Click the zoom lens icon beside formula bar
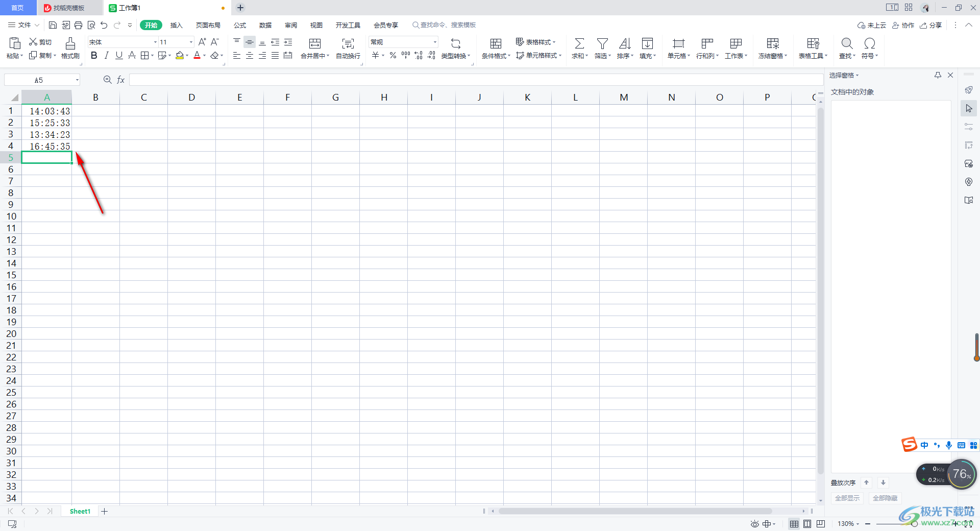 pos(108,80)
